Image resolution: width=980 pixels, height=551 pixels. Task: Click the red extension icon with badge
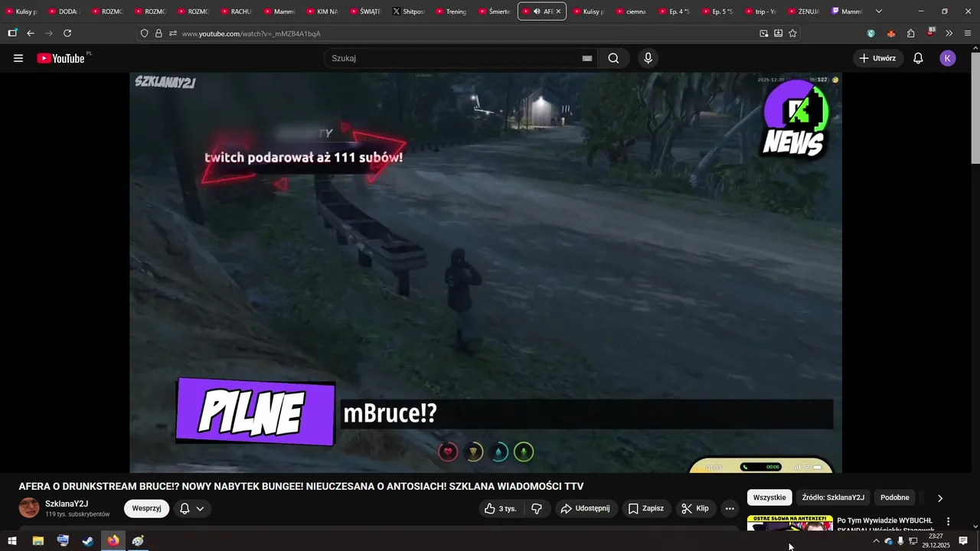pyautogui.click(x=930, y=33)
